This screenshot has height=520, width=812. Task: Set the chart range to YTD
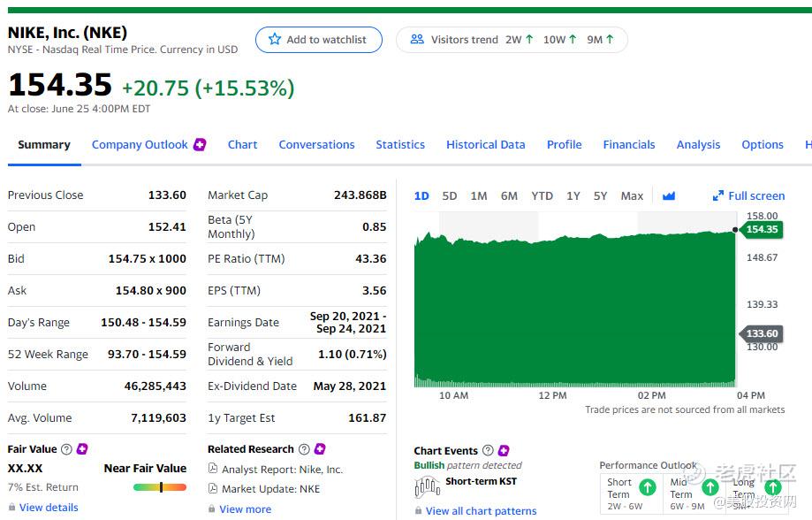(542, 195)
